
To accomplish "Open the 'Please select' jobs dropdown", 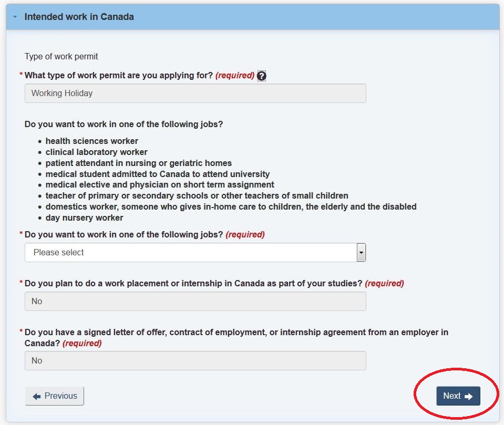I will [x=195, y=253].
